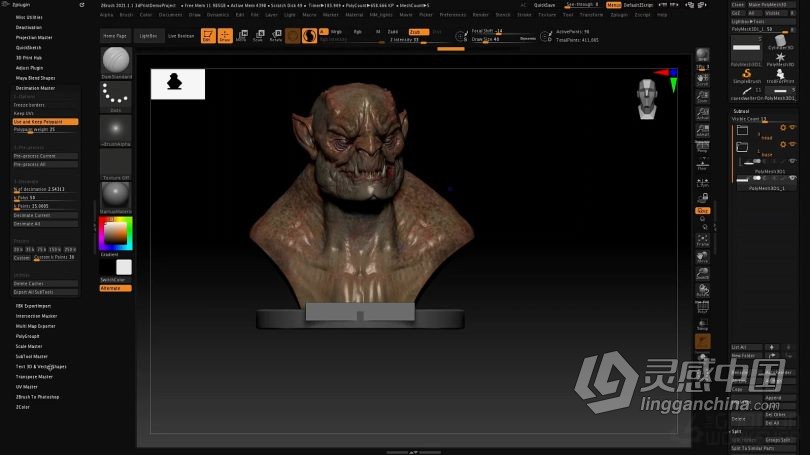Click the Pre-process Current button

(x=45, y=156)
